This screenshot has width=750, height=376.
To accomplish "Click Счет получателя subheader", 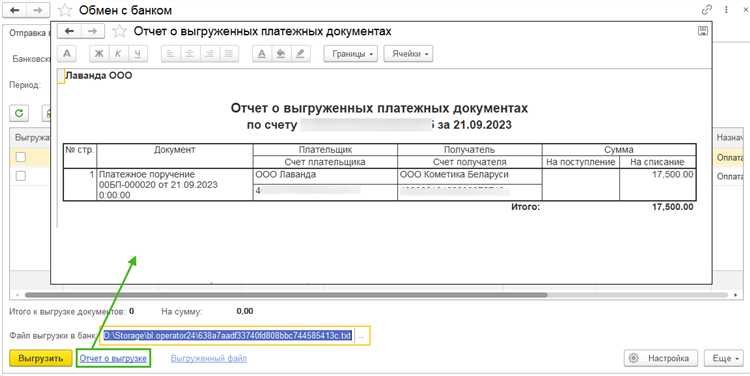I will click(469, 162).
